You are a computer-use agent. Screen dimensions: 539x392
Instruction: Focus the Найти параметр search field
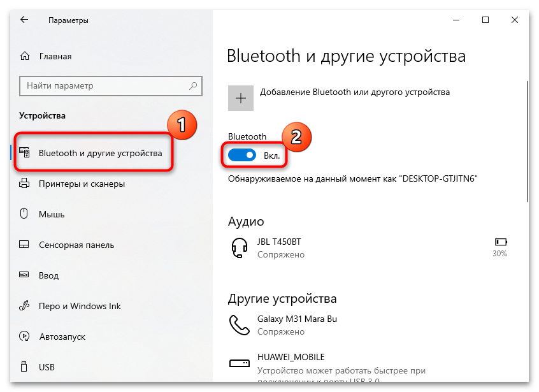tap(111, 85)
